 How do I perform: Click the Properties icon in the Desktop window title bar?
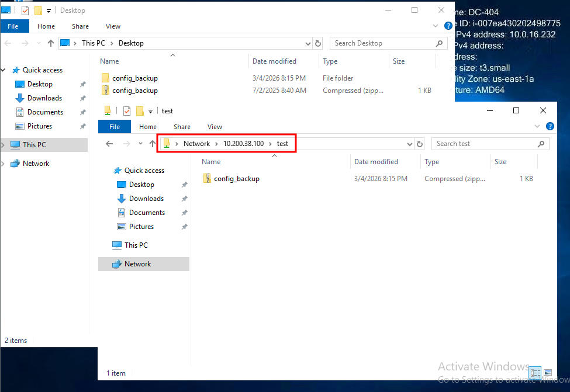click(25, 11)
